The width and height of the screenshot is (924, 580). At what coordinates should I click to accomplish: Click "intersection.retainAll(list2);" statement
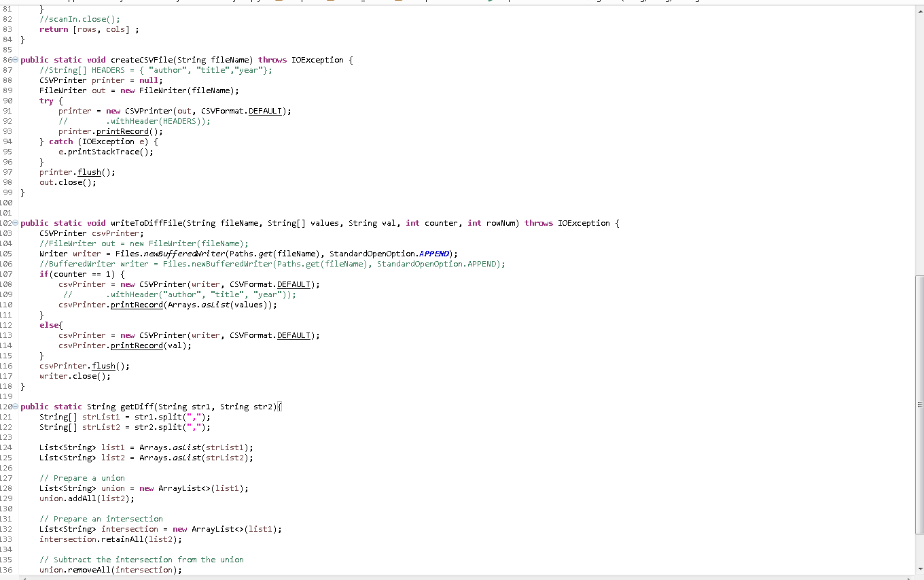111,539
